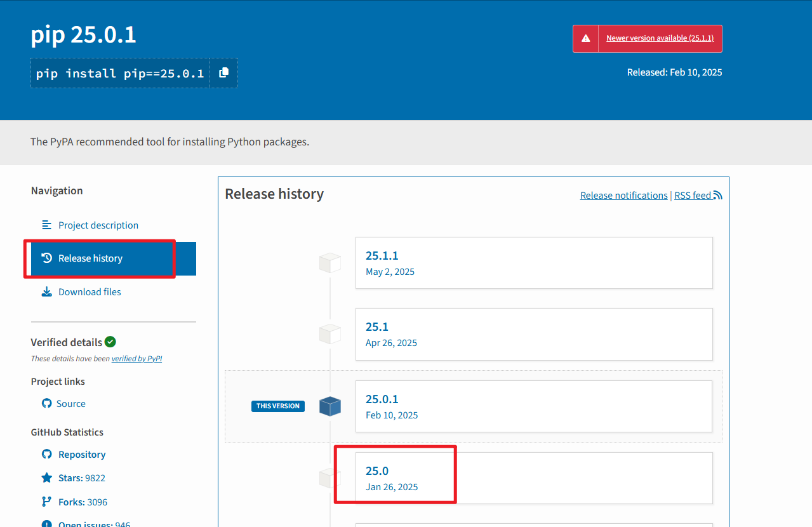Click the 'Project links' heading

coord(58,382)
